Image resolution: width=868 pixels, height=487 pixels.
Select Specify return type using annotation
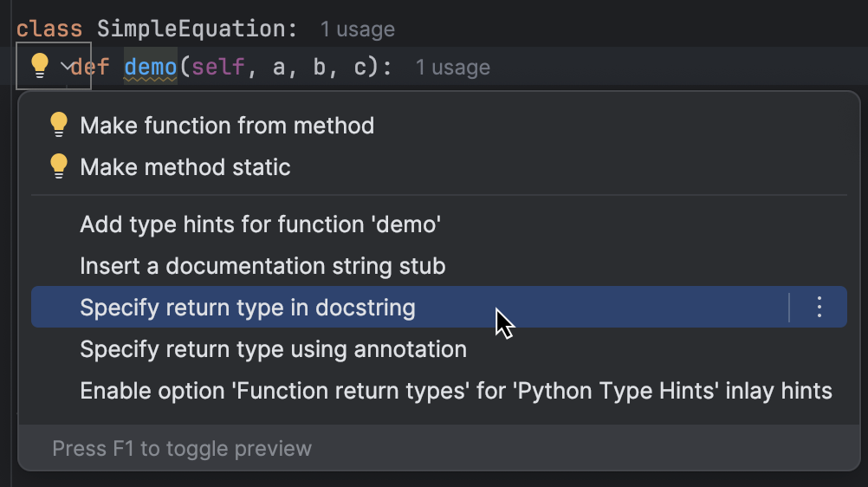click(x=439, y=349)
